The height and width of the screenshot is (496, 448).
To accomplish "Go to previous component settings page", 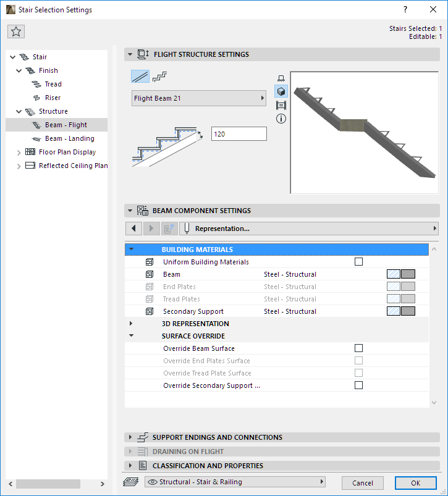I will pos(133,229).
